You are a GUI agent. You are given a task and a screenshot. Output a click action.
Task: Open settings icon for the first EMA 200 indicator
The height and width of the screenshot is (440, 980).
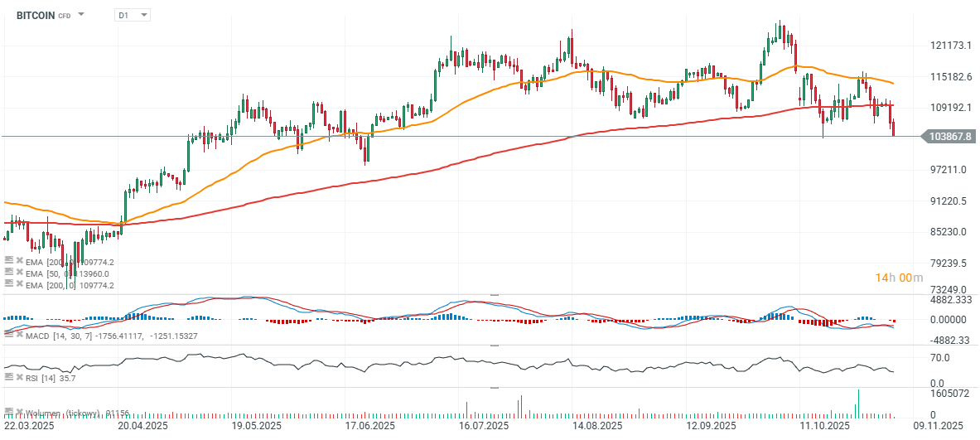pyautogui.click(x=8, y=261)
